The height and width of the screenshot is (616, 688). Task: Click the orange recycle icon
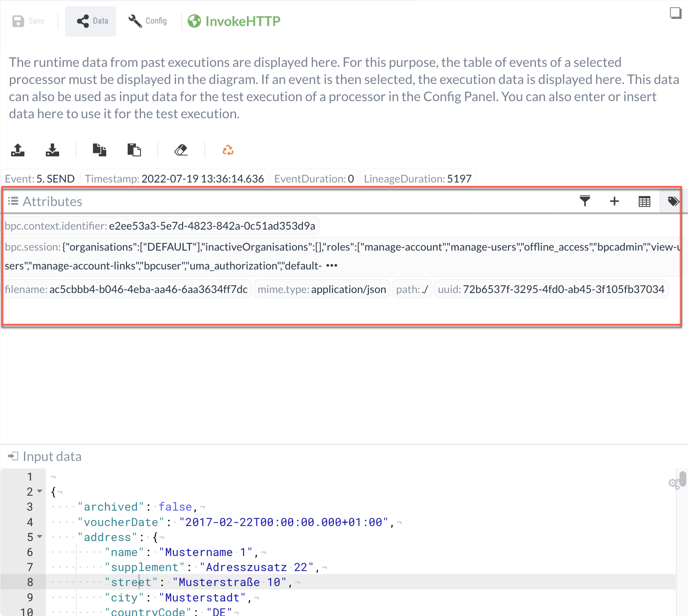pos(228,150)
